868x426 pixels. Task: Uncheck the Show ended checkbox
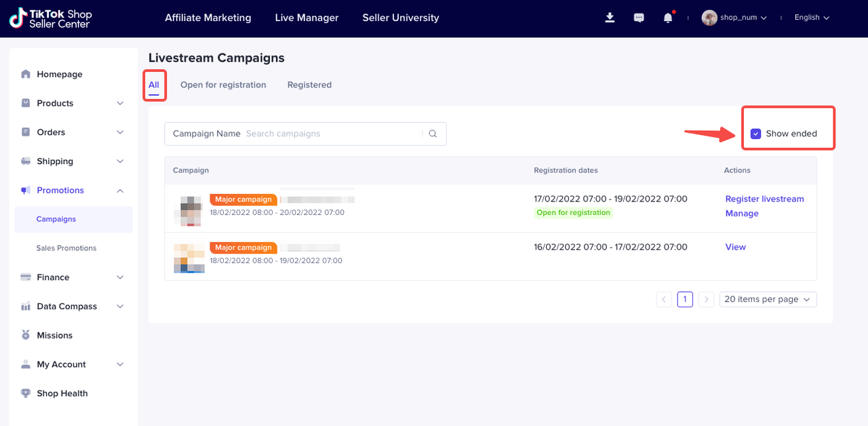[755, 134]
